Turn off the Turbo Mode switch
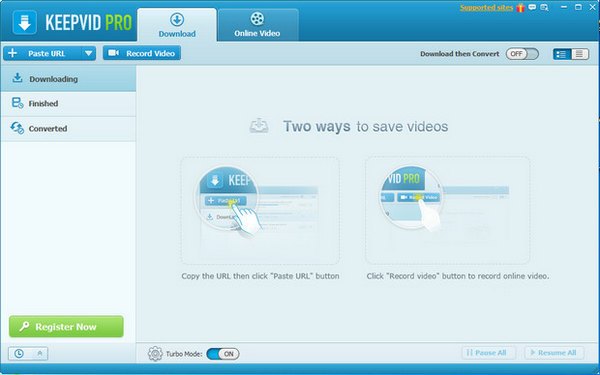Viewport: 600px width, 375px height. point(223,354)
